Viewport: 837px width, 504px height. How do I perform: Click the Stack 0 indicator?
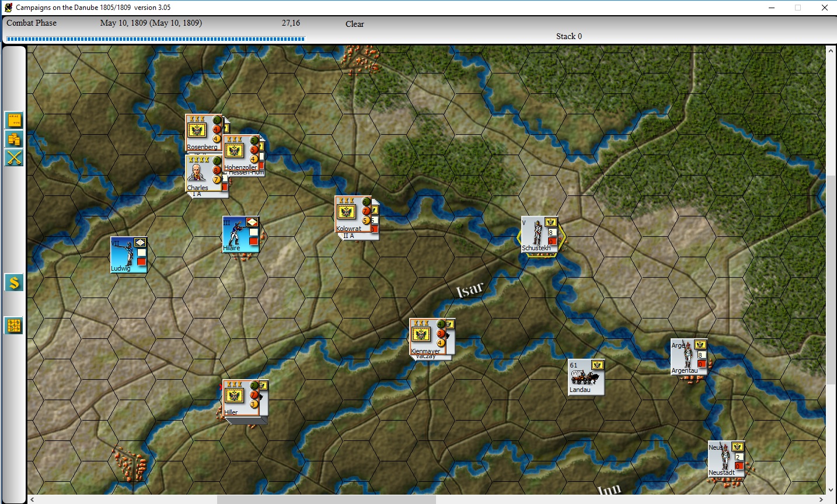tap(569, 36)
